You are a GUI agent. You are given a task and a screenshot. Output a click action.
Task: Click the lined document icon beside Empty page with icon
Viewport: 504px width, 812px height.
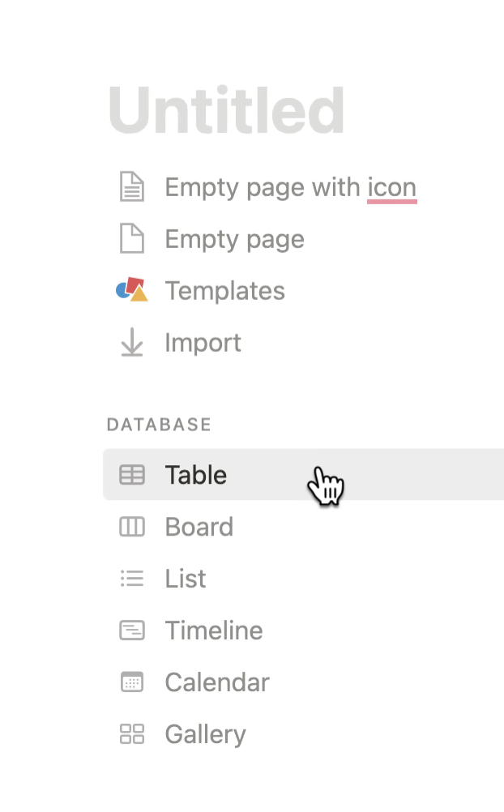point(131,187)
